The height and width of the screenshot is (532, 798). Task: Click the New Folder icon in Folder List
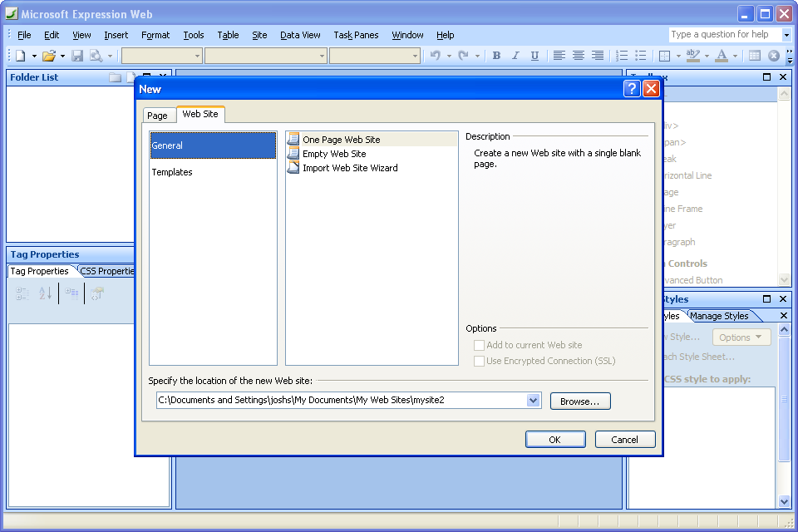point(115,77)
